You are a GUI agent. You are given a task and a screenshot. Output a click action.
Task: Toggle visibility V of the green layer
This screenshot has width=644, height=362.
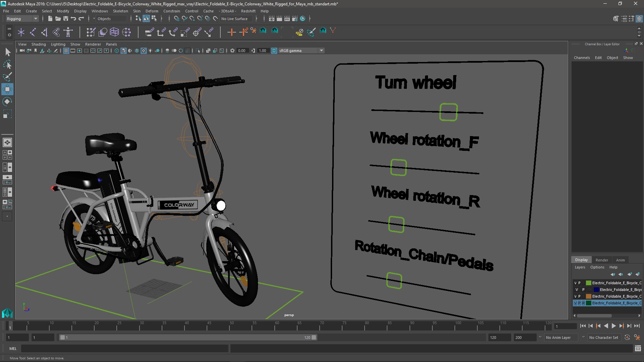click(575, 283)
